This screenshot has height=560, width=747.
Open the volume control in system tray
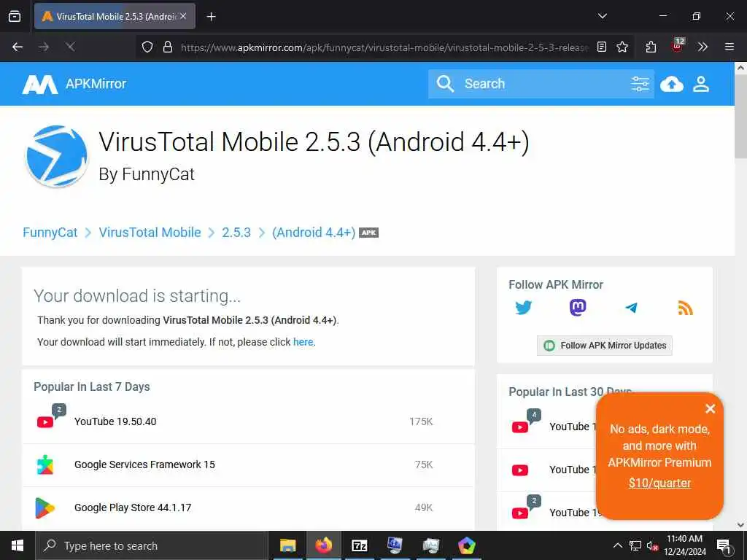coord(652,545)
